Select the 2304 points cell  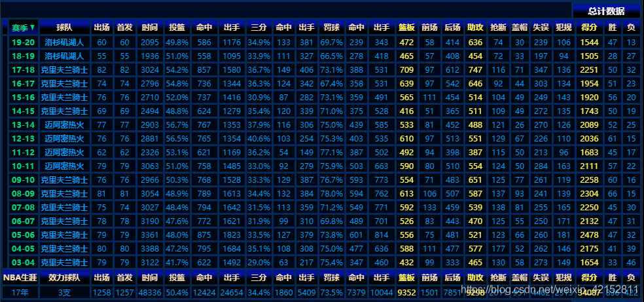tap(589, 194)
